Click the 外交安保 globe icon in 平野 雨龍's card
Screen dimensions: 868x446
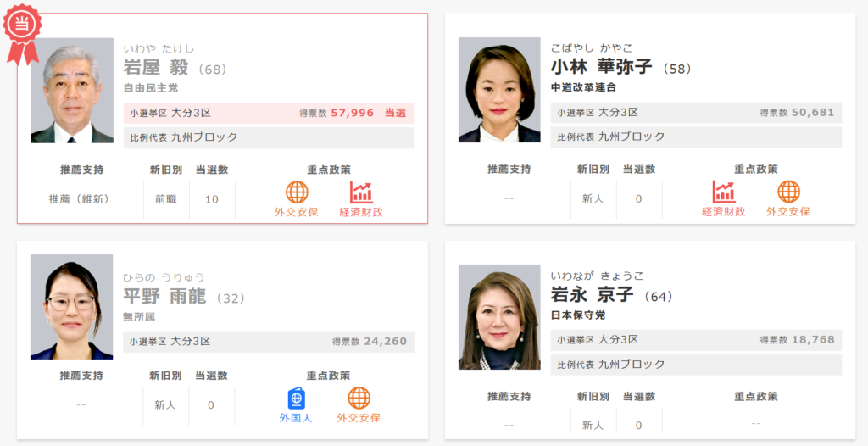359,399
